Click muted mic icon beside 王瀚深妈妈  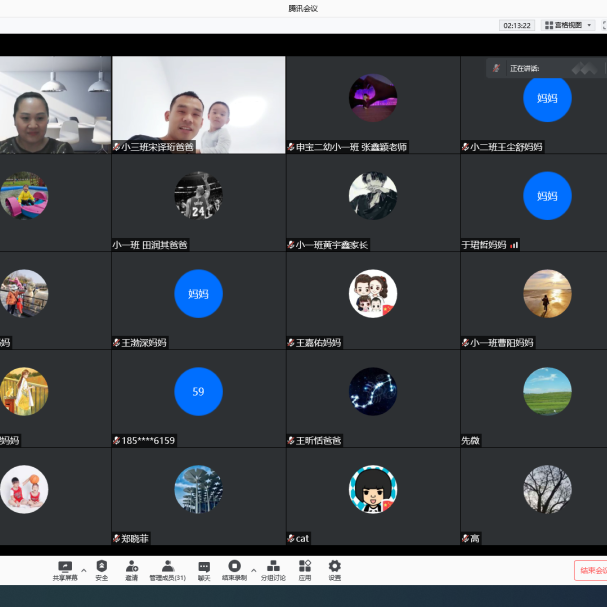(116, 343)
